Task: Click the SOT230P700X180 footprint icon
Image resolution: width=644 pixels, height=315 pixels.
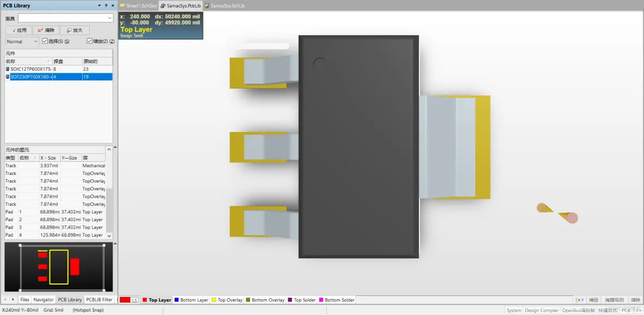Action: click(8, 77)
